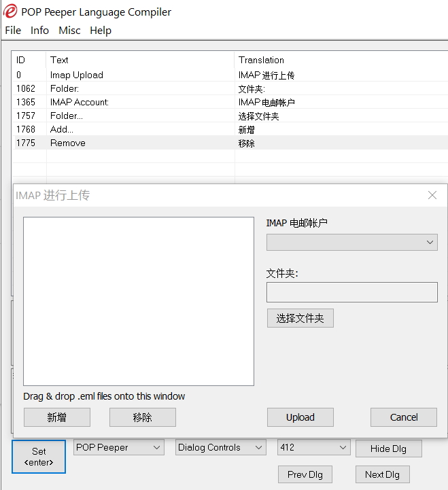The height and width of the screenshot is (490, 448).
Task: Open the File menu
Action: (13, 31)
